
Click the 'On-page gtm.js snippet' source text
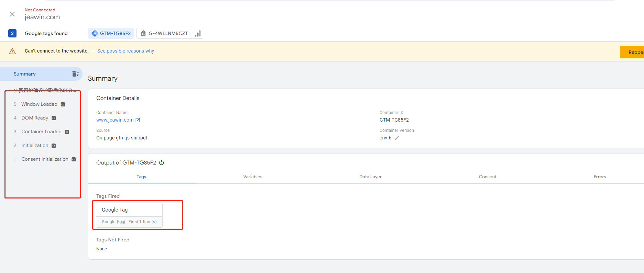coord(122,138)
